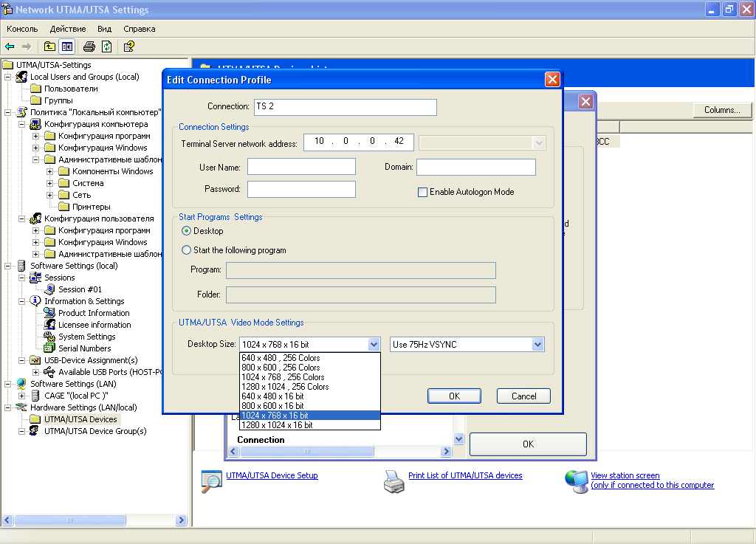This screenshot has height=544, width=756.
Task: Choose 640 x 480 , 256 Colors option
Action: [310, 358]
